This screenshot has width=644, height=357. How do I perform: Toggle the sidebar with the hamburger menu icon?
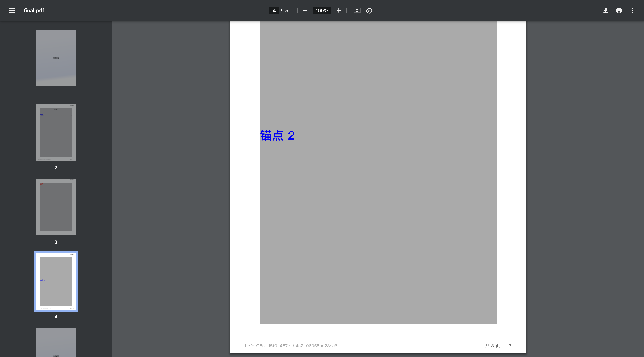point(12,10)
